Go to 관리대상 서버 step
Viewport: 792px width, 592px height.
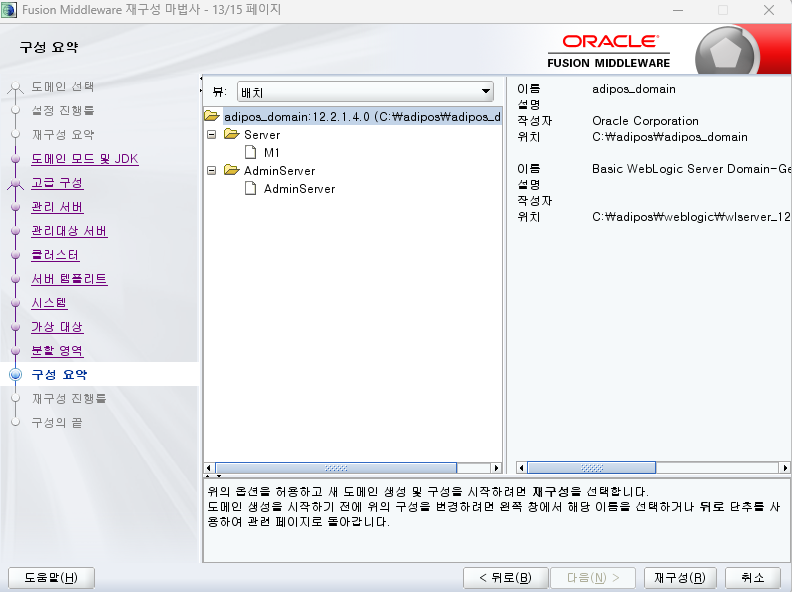pos(69,231)
